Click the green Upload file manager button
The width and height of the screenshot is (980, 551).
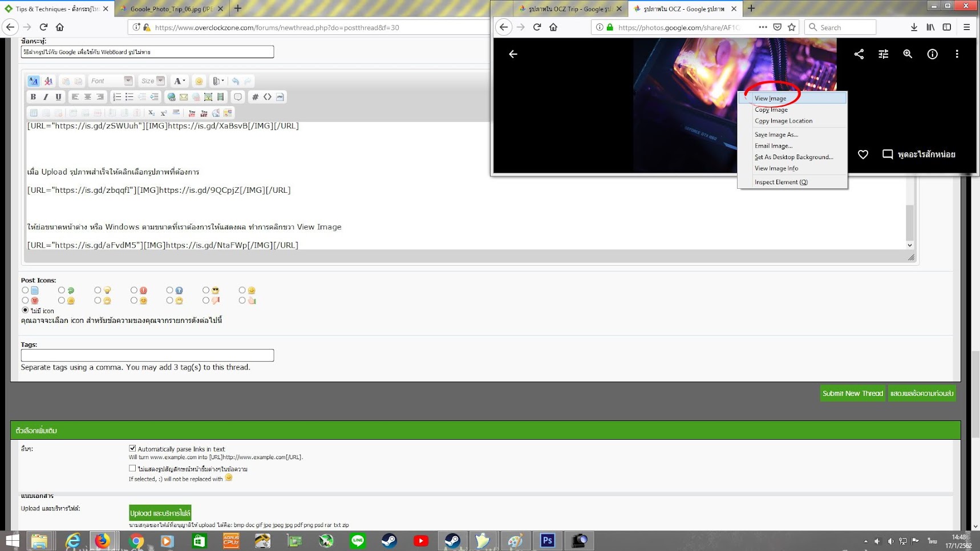[x=160, y=513]
